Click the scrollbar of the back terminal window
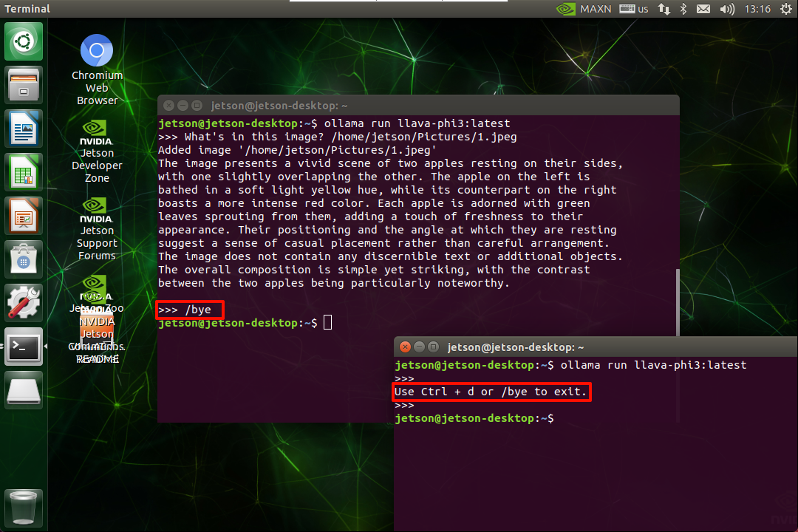The height and width of the screenshot is (532, 798). pos(678,302)
